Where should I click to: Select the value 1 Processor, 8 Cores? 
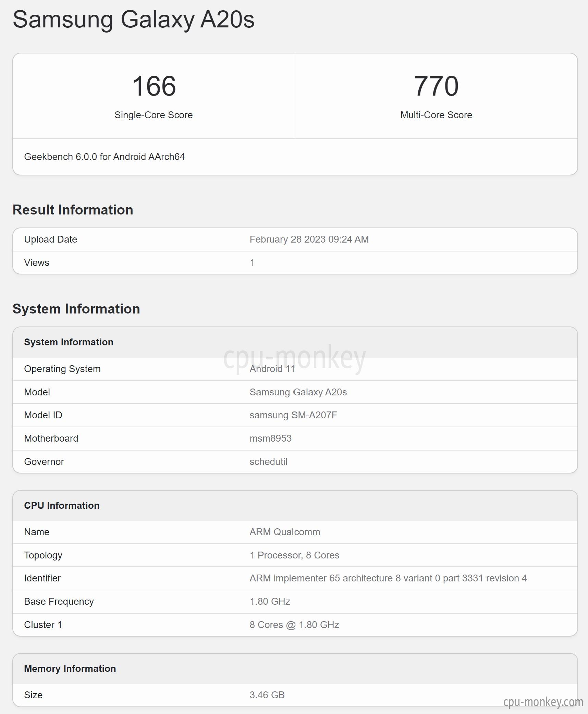point(294,555)
